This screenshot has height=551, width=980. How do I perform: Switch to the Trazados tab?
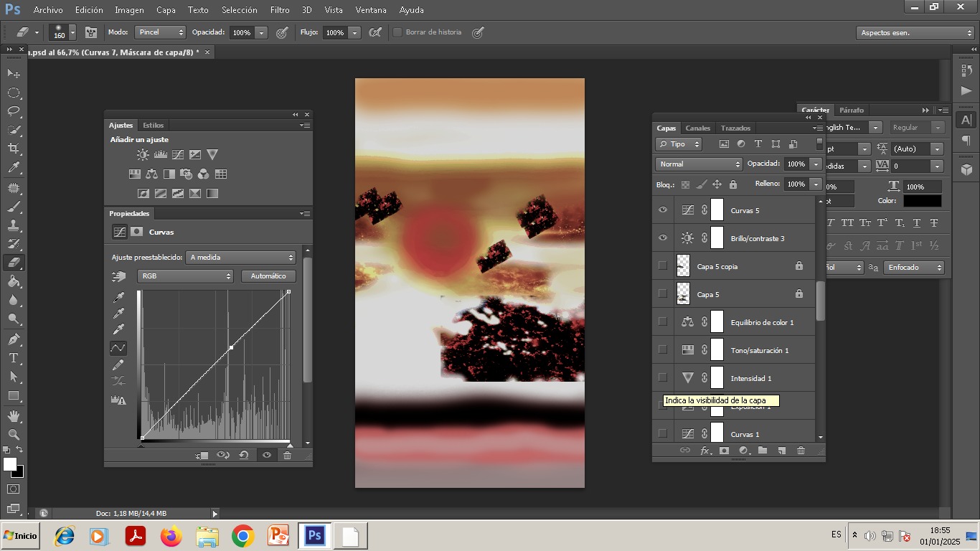(x=735, y=128)
